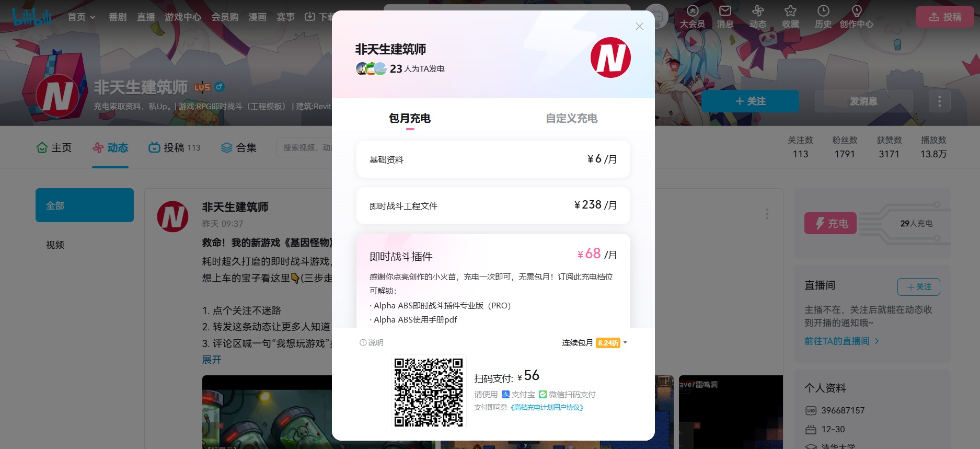Close the charging dialog

point(639,26)
